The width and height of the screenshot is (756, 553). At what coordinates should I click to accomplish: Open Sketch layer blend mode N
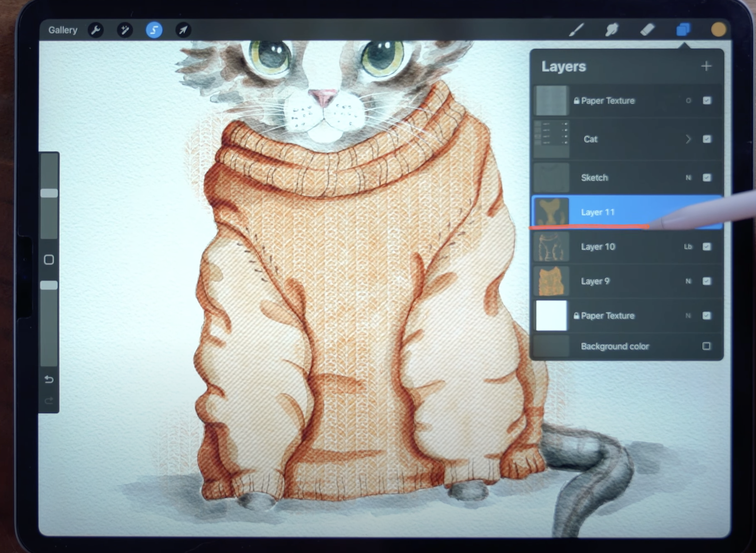click(x=688, y=177)
